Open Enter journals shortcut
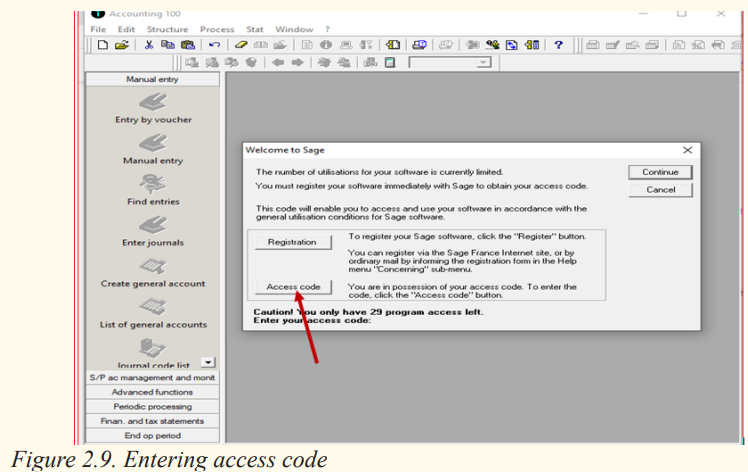This screenshot has width=748, height=472. coord(153,232)
